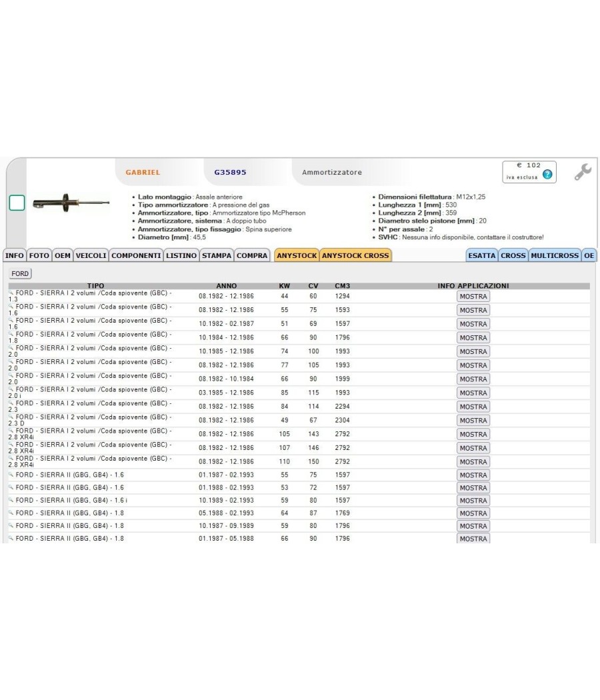
Task: Open the LISTINO tab
Action: [181, 255]
